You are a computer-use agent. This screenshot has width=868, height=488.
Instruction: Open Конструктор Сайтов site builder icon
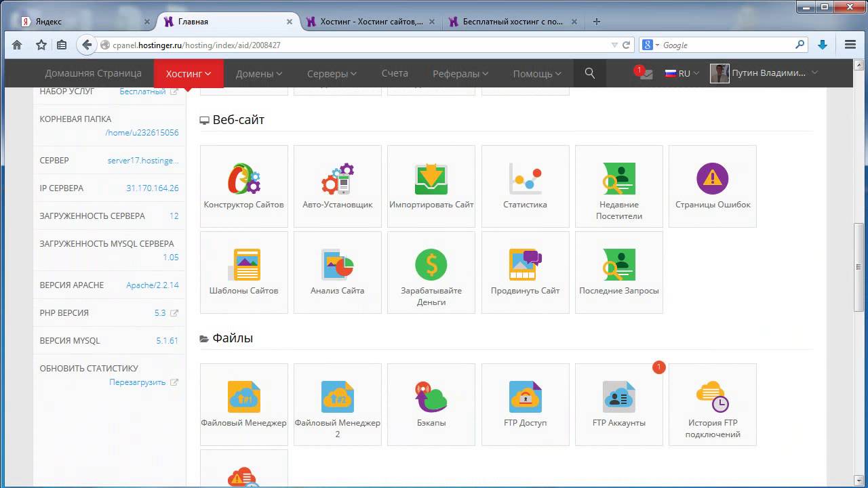coord(244,186)
